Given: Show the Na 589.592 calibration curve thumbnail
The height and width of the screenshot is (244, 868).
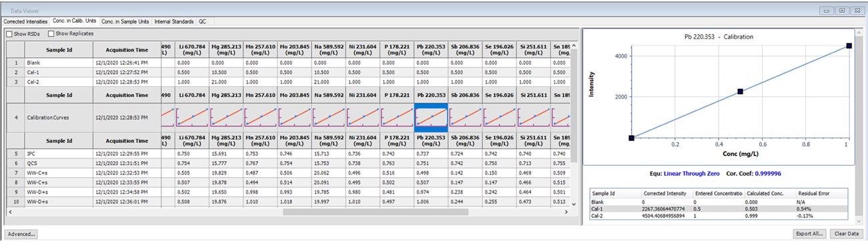Looking at the screenshot, I should click(x=329, y=117).
